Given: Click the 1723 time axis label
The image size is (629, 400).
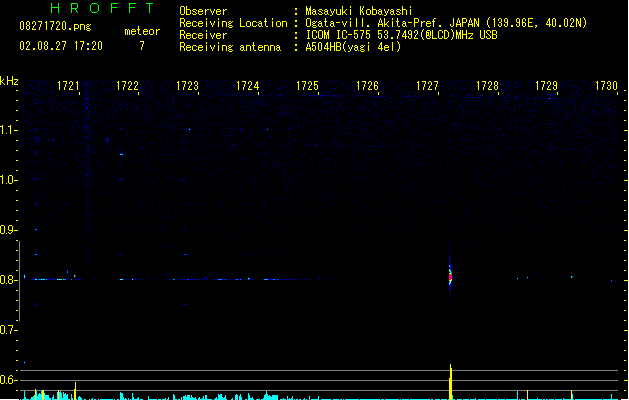Looking at the screenshot, I should [x=187, y=86].
